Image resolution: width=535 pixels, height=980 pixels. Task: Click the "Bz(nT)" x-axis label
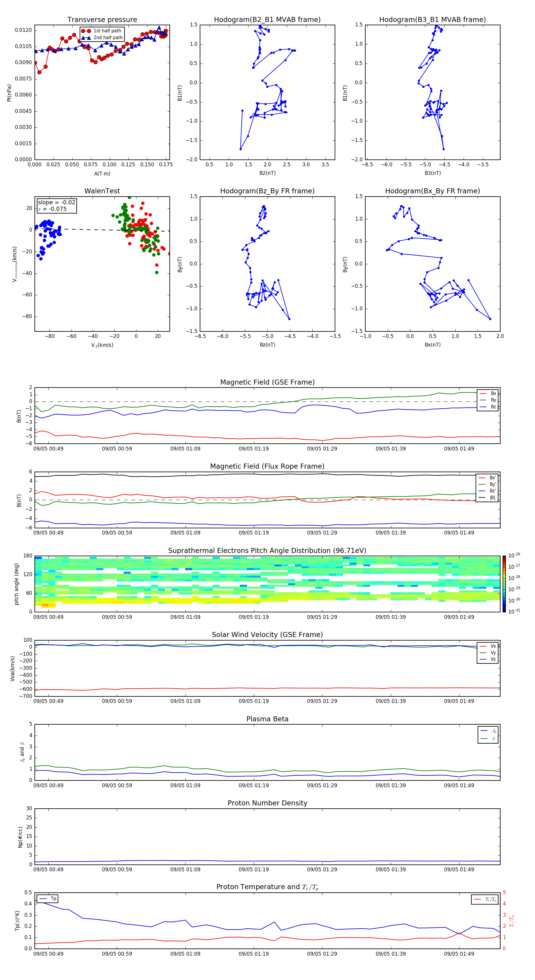[x=267, y=345]
